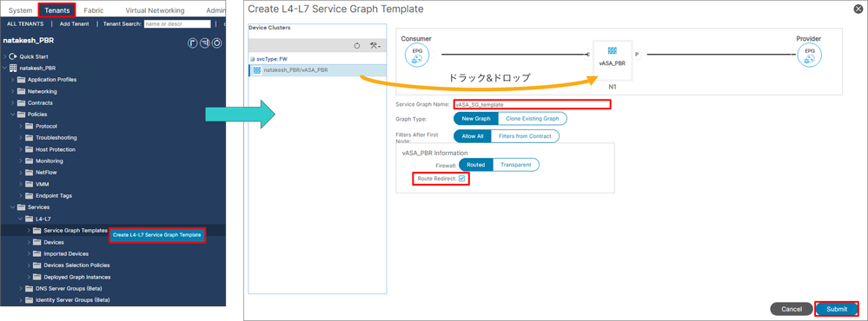The height and width of the screenshot is (321, 868).
Task: Click the VMM folder icon
Action: click(x=30, y=184)
